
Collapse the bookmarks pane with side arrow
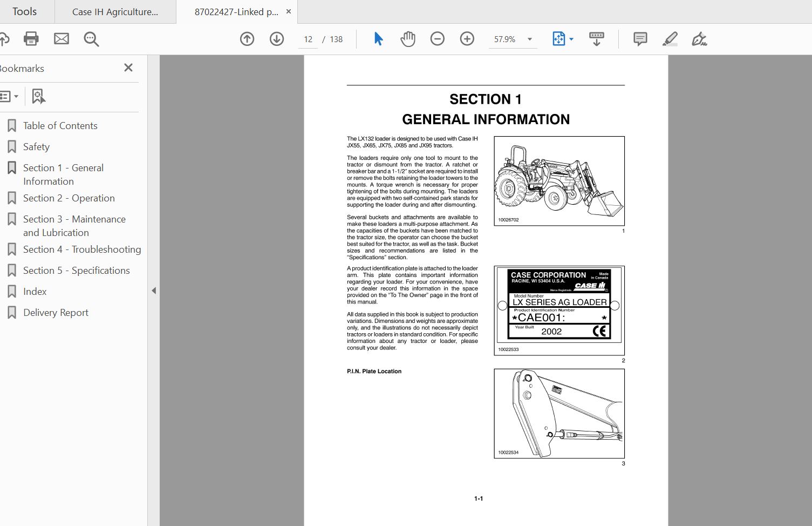click(x=154, y=291)
